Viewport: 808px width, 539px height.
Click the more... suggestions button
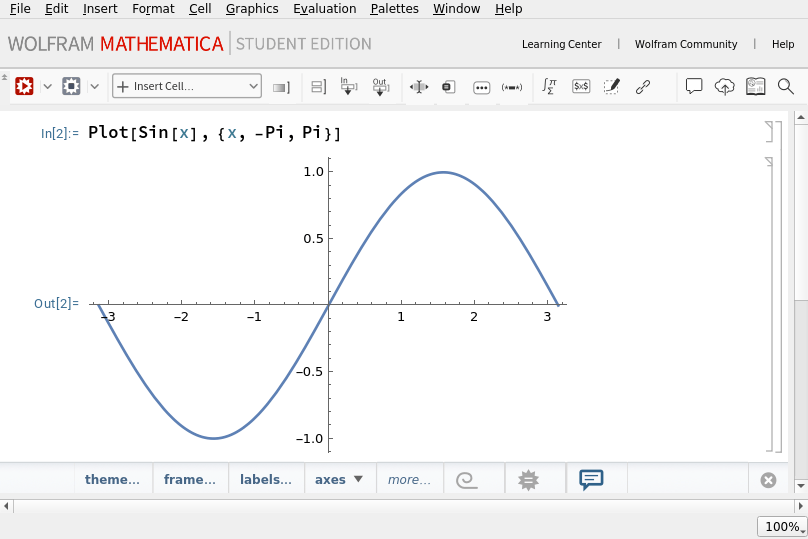[x=409, y=479]
